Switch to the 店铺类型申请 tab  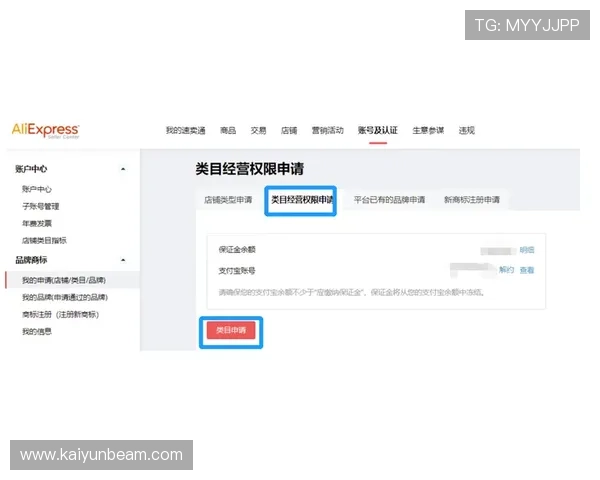tap(228, 200)
